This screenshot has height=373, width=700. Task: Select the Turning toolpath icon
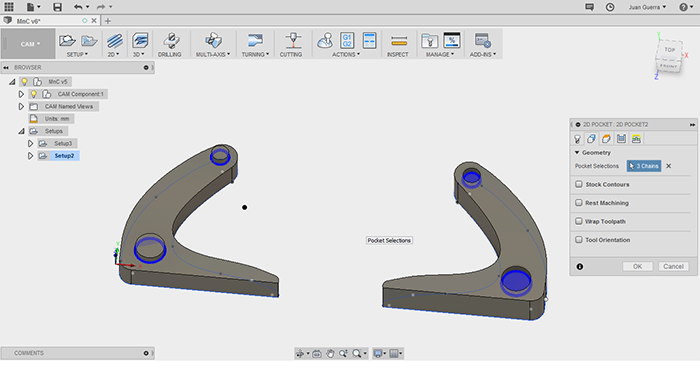255,41
